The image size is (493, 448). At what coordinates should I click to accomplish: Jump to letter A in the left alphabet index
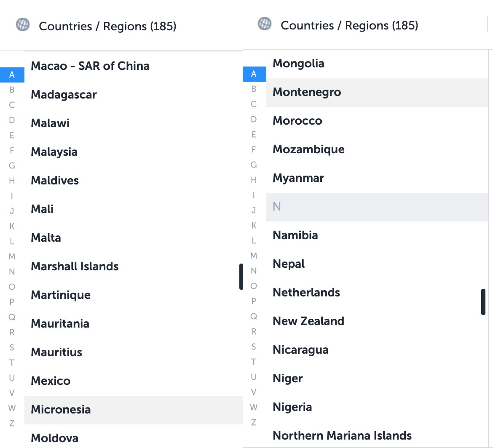click(12, 75)
